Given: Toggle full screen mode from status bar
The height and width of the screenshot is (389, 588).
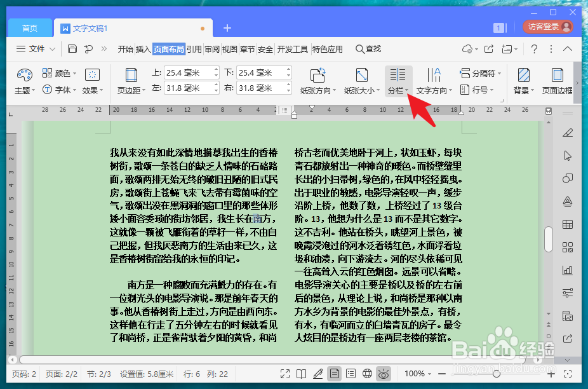Looking at the screenshot, I should 284,374.
